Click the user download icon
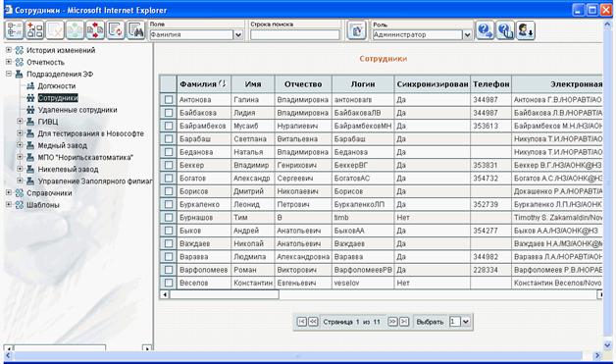616x364 pixels. pos(526,30)
